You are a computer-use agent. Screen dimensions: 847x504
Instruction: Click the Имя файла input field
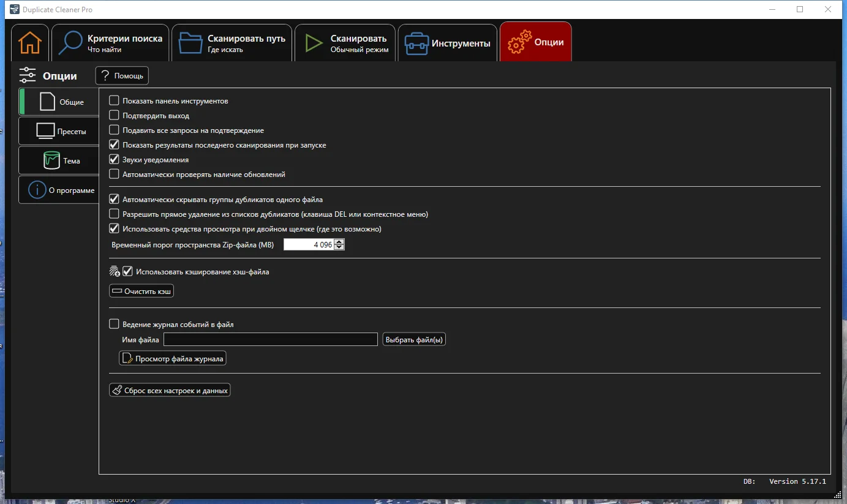(x=271, y=339)
